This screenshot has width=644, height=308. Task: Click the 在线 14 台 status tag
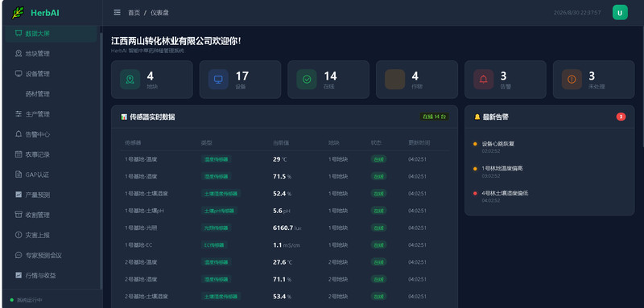[434, 117]
